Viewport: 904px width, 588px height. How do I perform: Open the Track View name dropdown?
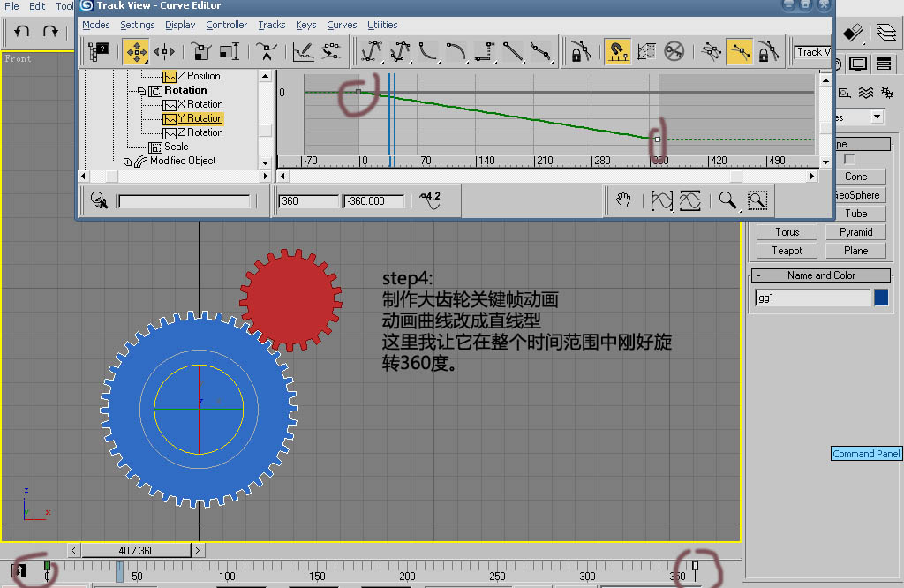tap(812, 52)
